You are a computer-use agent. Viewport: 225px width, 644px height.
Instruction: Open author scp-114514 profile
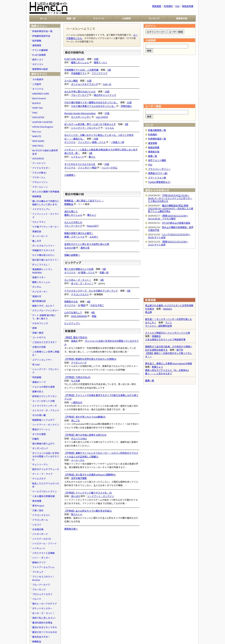pyautogui.click(x=102, y=117)
